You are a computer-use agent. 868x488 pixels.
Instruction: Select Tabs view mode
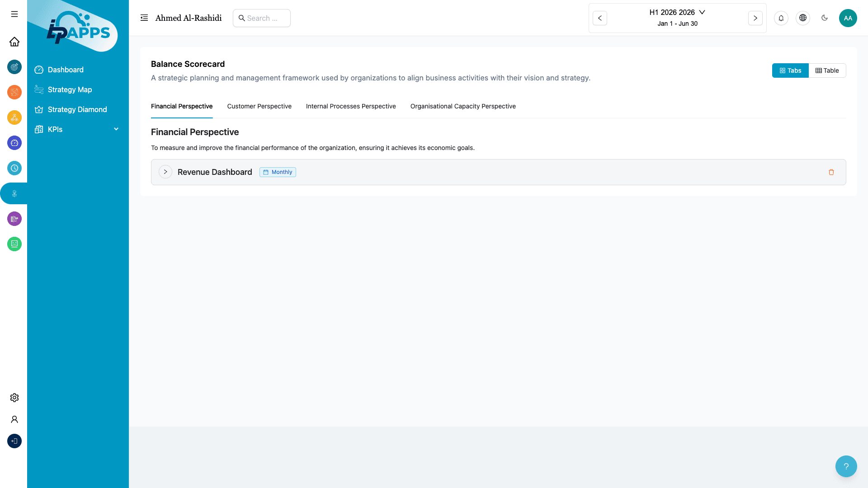pos(790,70)
